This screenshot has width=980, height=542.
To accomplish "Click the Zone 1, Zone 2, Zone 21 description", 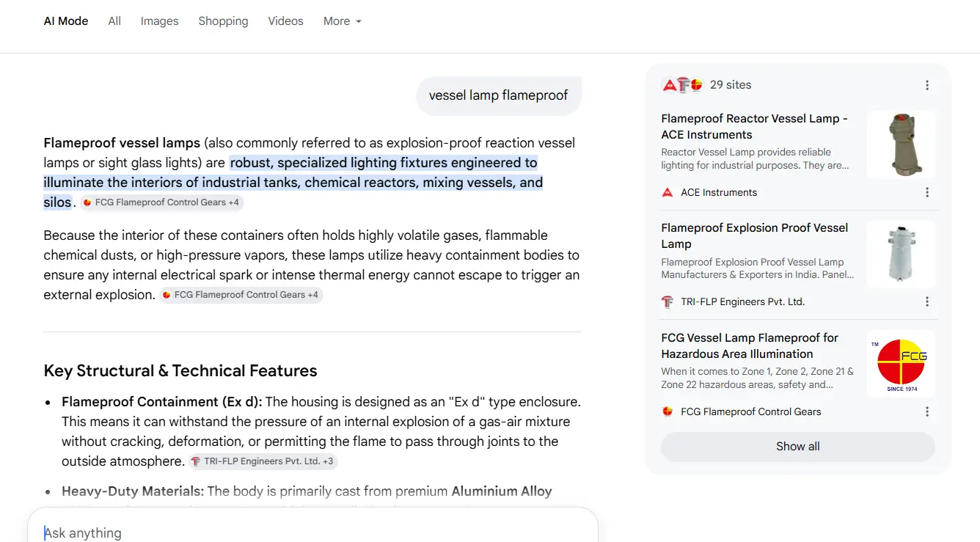I will [x=757, y=378].
